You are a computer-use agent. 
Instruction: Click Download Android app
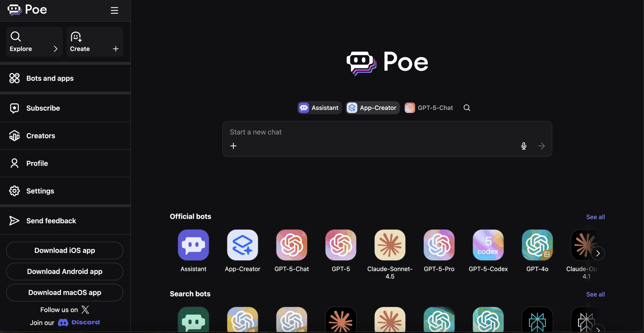pos(65,271)
